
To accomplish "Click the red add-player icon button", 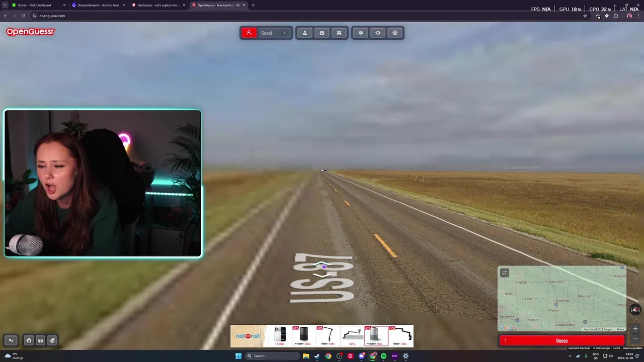I will 249,33.
